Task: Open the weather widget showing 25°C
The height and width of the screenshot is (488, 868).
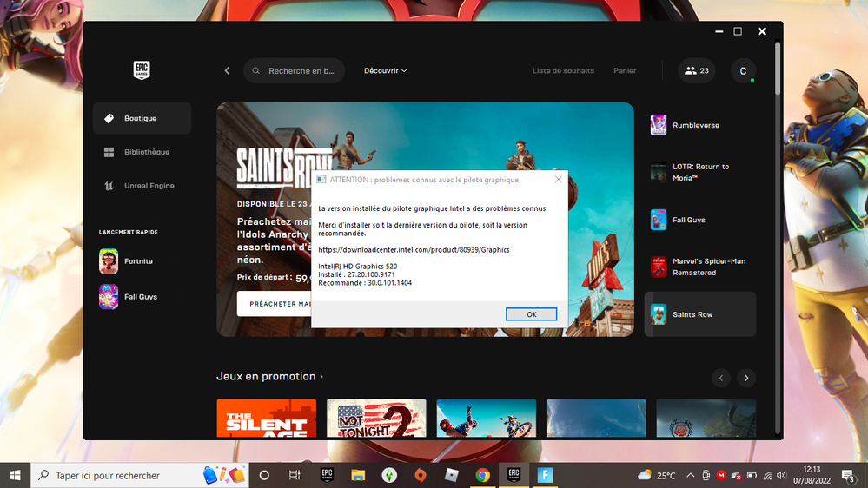Action: point(657,475)
